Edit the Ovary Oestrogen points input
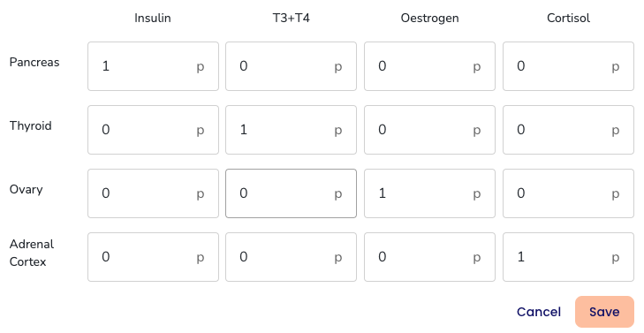644x333 pixels. (x=429, y=193)
